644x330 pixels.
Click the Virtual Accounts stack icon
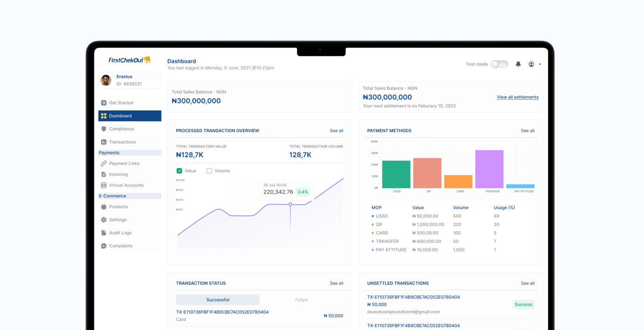pos(104,185)
